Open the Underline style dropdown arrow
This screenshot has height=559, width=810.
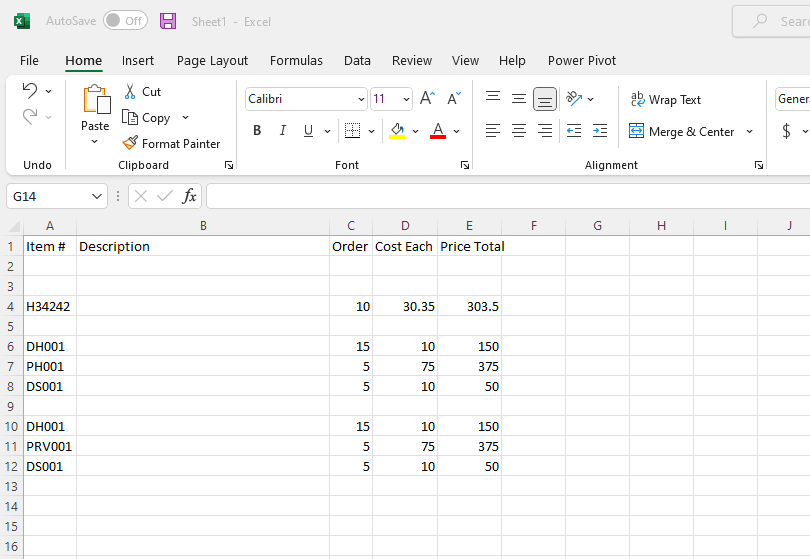(x=328, y=131)
